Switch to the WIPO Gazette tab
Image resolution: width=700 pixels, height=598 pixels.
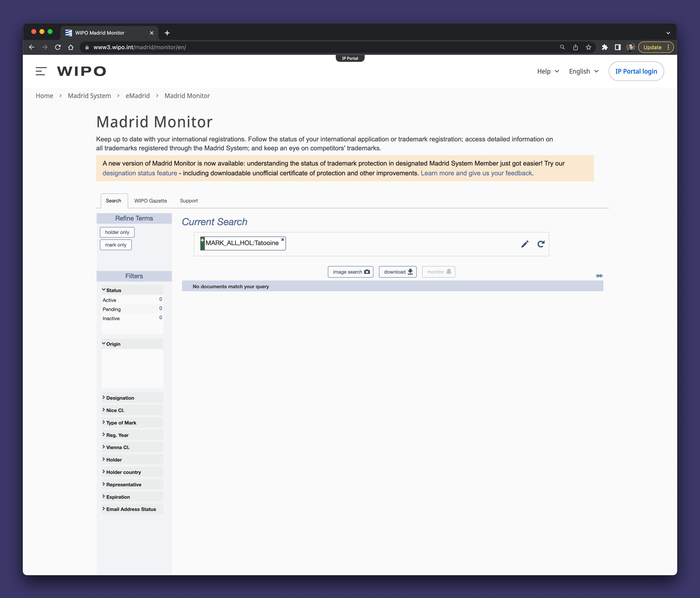[150, 201]
